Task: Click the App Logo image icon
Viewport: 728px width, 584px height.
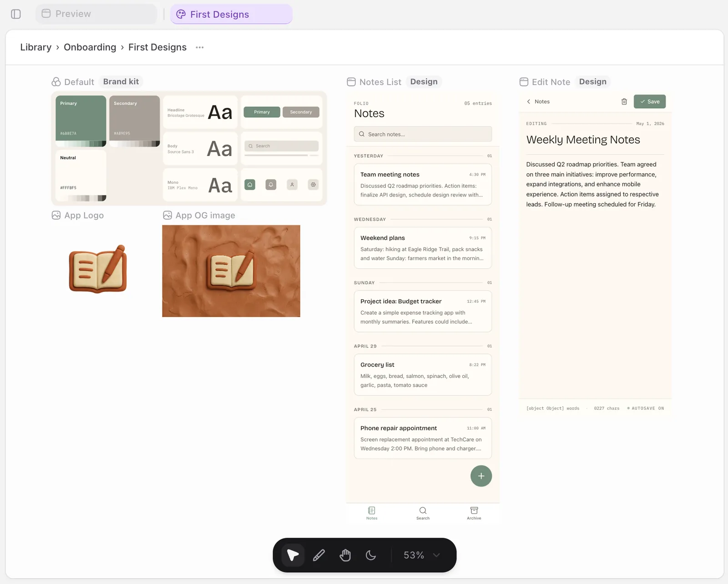Action: (56, 215)
